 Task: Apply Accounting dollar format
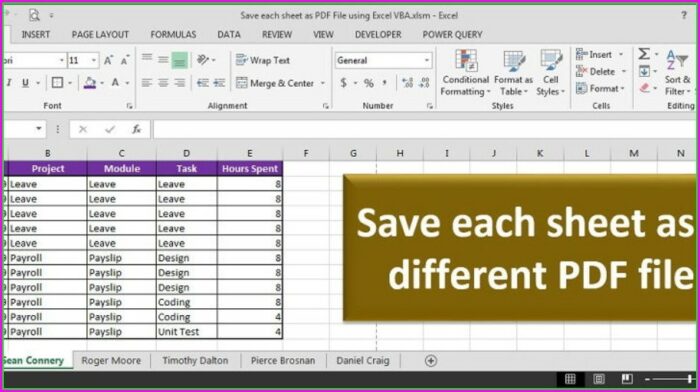pyautogui.click(x=343, y=83)
